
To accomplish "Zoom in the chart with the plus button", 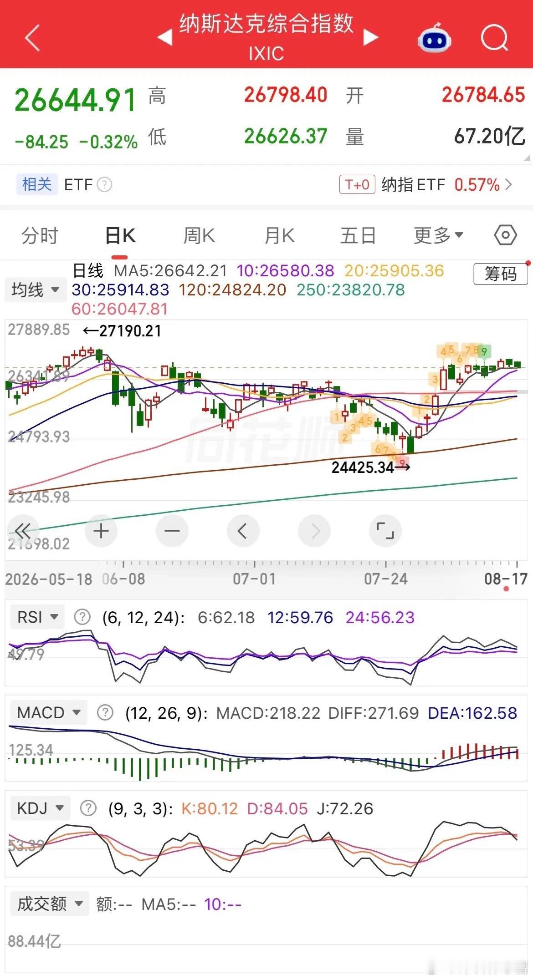I will 101,531.
